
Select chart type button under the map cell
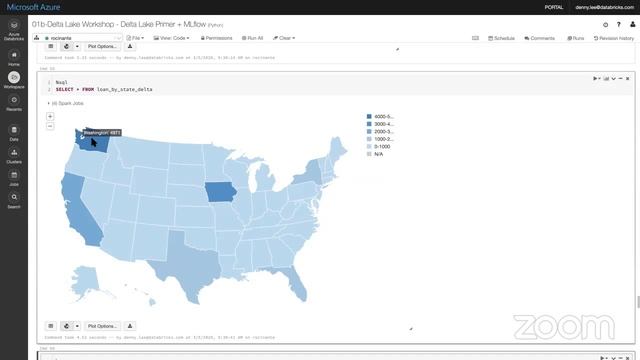click(67, 326)
